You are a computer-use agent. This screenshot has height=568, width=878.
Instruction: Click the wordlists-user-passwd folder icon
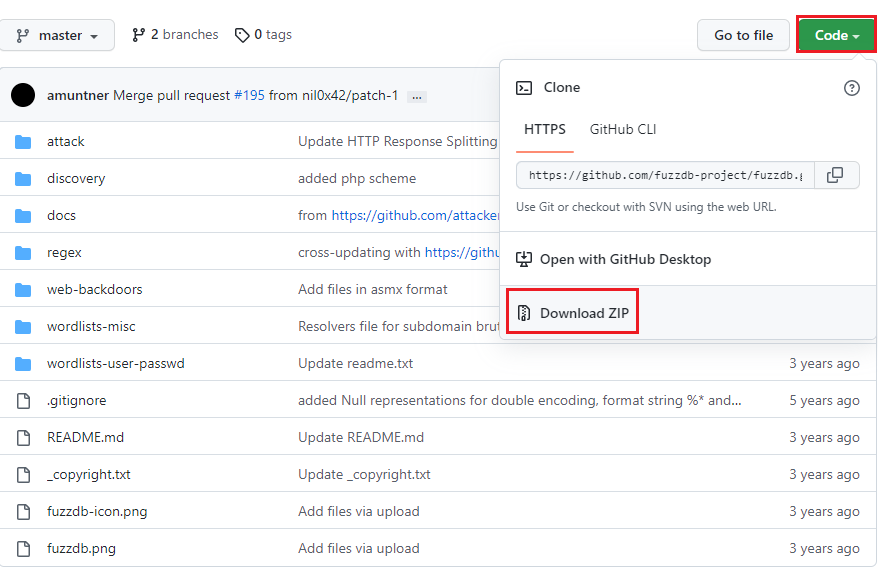point(23,364)
